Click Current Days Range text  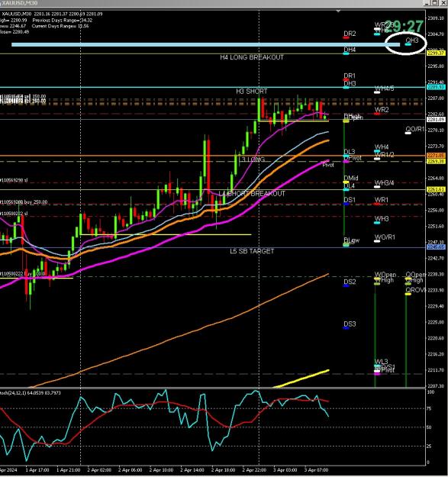point(60,26)
